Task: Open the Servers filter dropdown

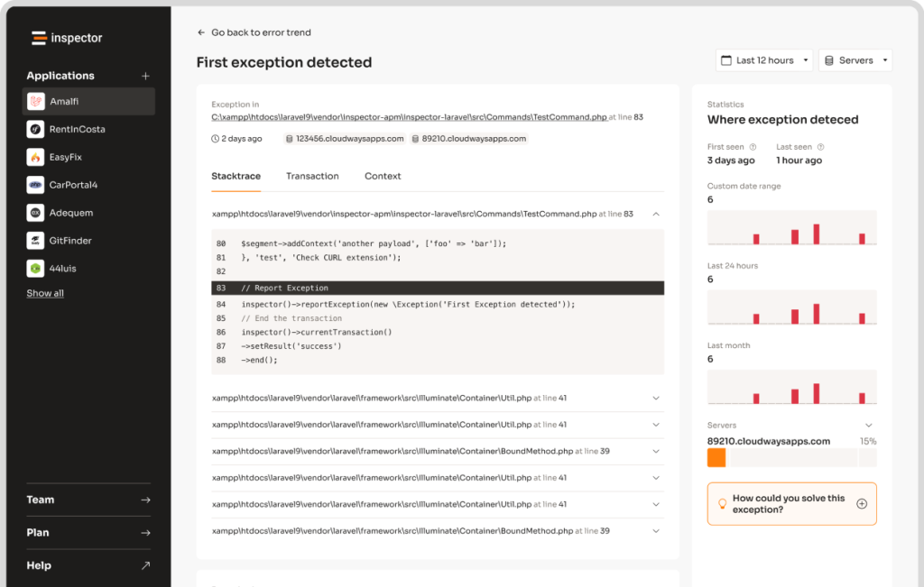Action: 855,60
